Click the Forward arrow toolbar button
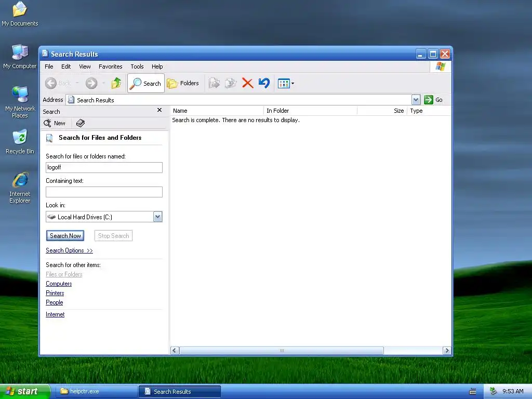Image resolution: width=532 pixels, height=399 pixels. point(91,83)
